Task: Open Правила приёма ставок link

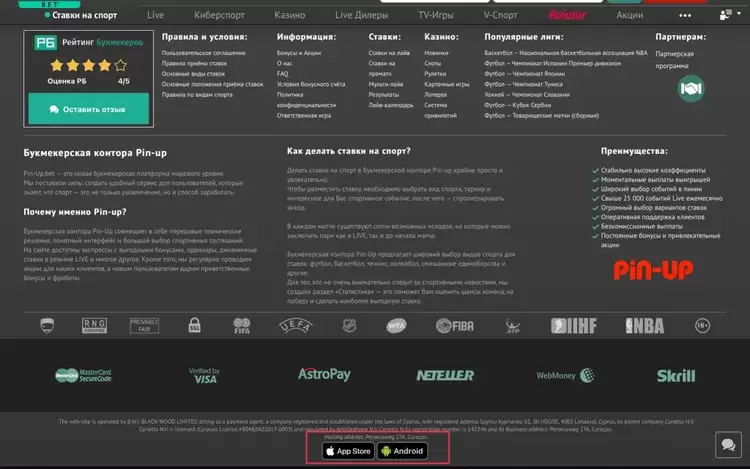Action: pos(194,64)
